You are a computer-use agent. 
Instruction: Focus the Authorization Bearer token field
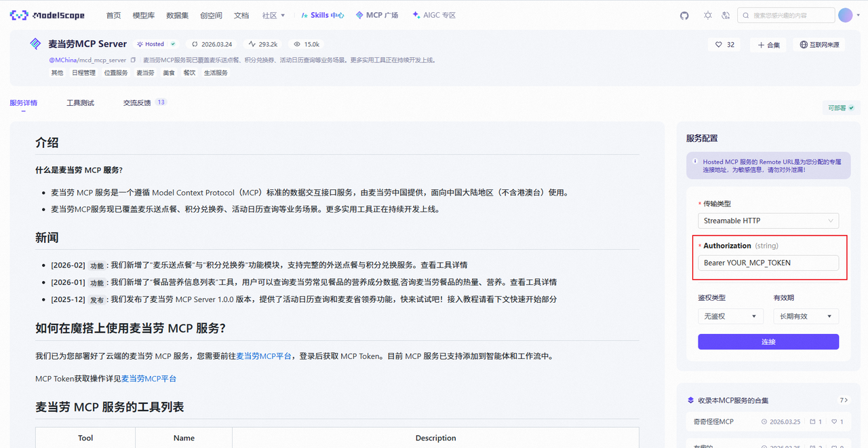coord(768,263)
